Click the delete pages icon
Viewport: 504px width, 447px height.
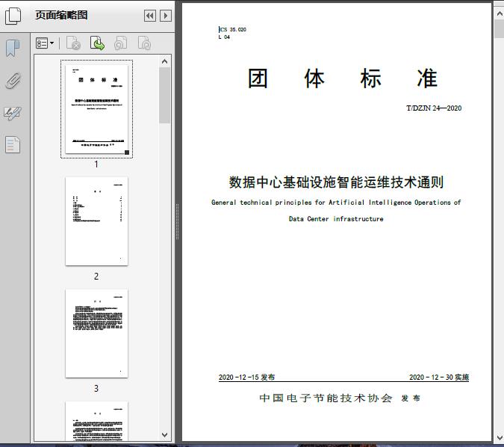coord(73,43)
